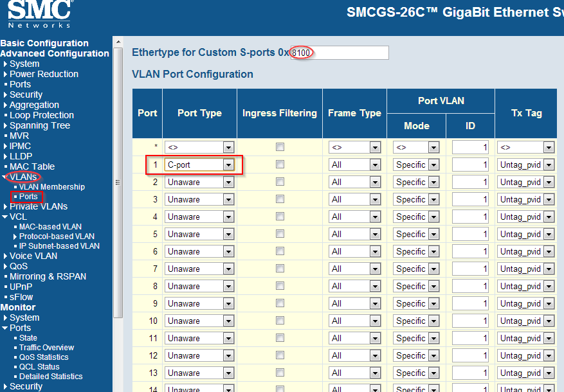Screen dimensions: 564x392
Task: Select MAC-based VLAN under VCL
Action: point(50,227)
